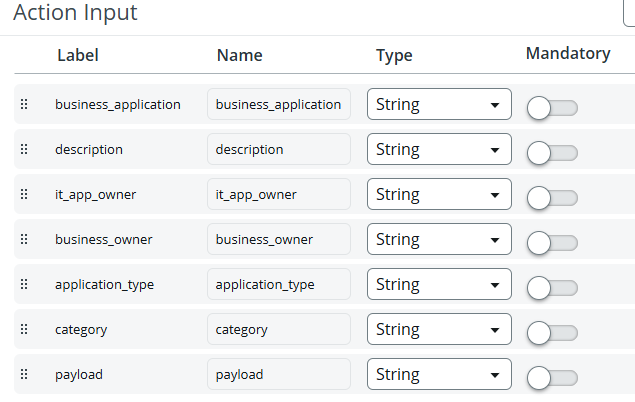Toggle Mandatory switch for it_app_owner
Viewport: 635px width, 402px height.
(552, 198)
